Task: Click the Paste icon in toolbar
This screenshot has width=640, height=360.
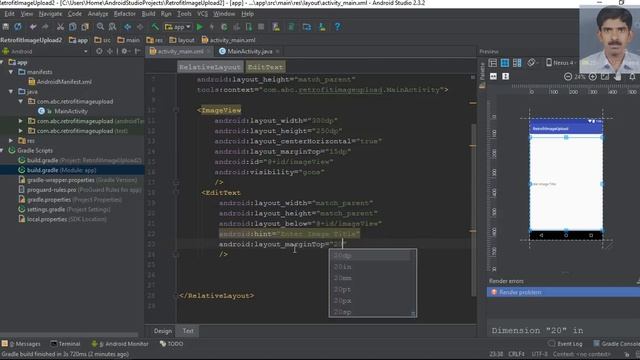Action: [x=85, y=27]
